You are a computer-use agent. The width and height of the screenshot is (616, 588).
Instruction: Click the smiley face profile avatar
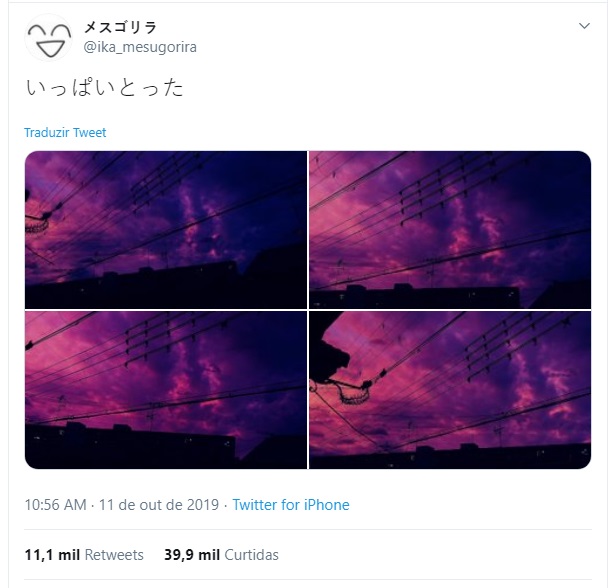click(x=48, y=38)
